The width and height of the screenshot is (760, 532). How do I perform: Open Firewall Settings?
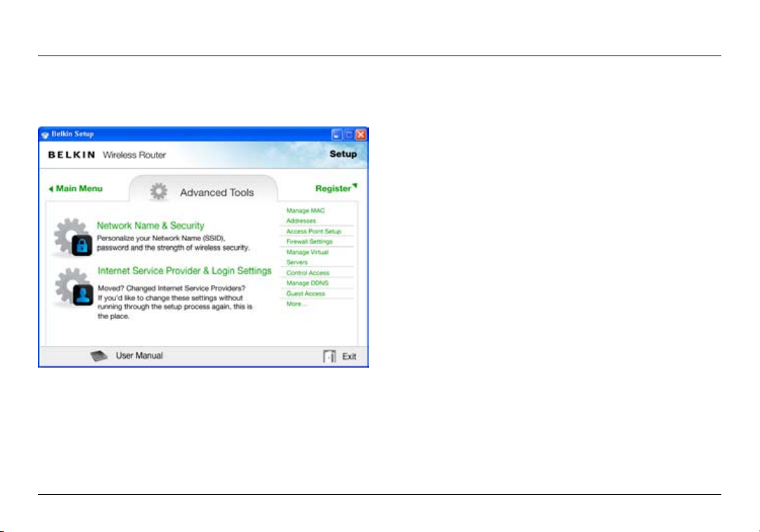pyautogui.click(x=309, y=241)
